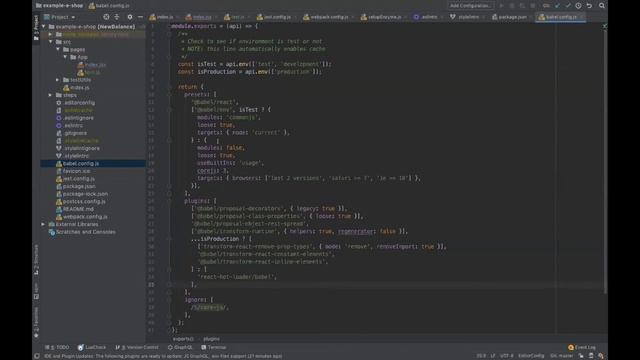Select Scratches and Consoles node
The image size is (640, 360).
tap(85, 232)
